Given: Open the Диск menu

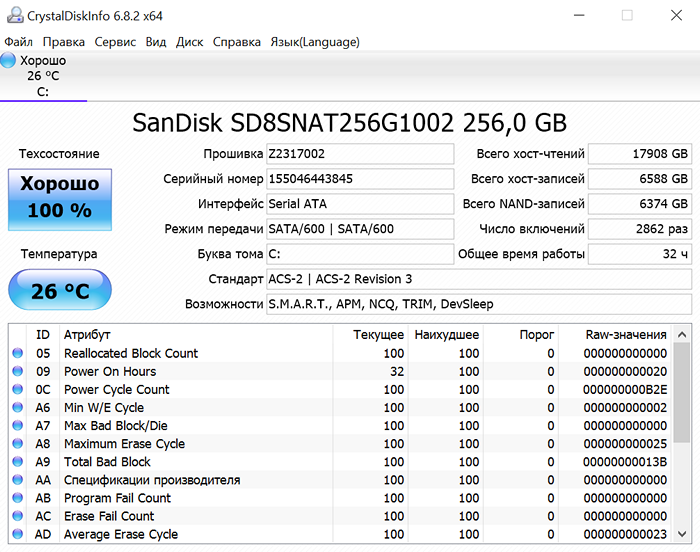Looking at the screenshot, I should point(189,42).
